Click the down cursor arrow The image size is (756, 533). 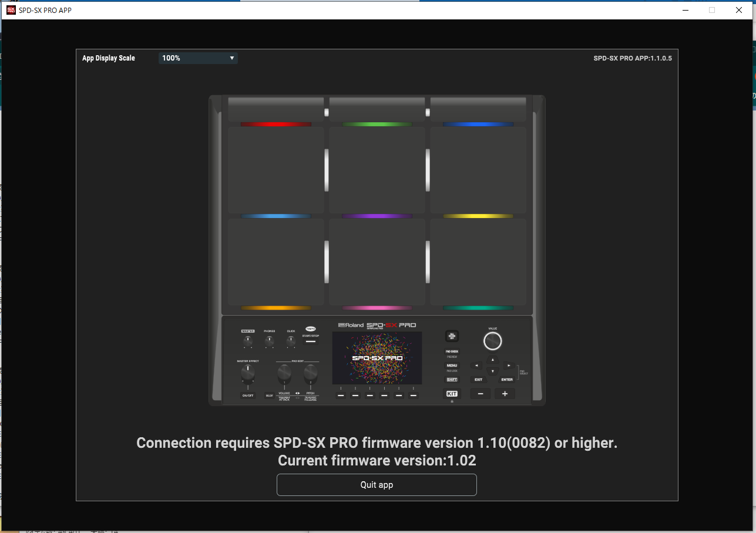click(x=492, y=371)
